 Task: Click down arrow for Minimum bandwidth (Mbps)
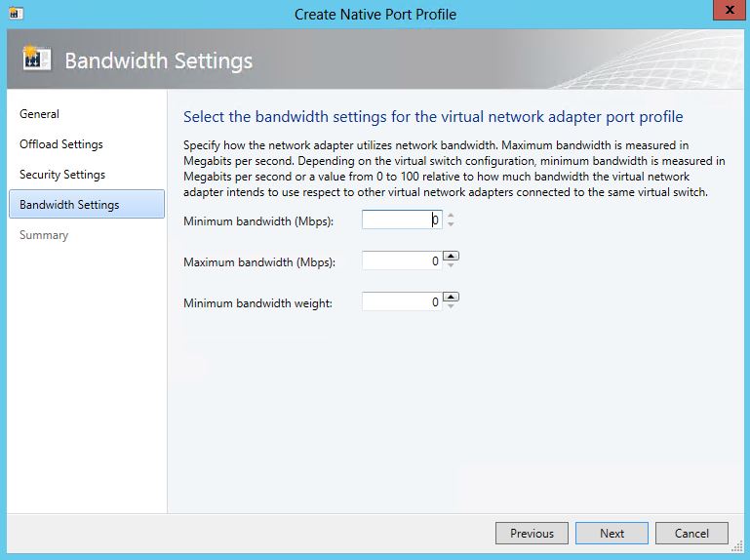tap(451, 225)
